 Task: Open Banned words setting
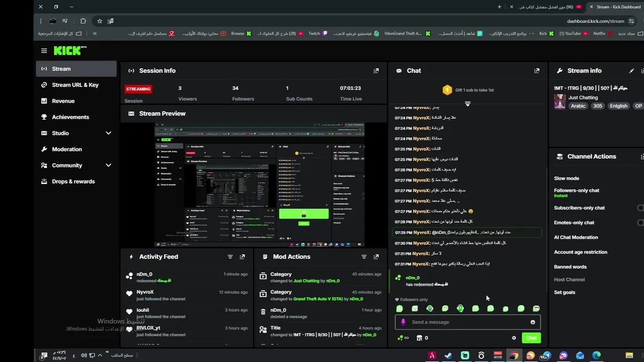[571, 267]
